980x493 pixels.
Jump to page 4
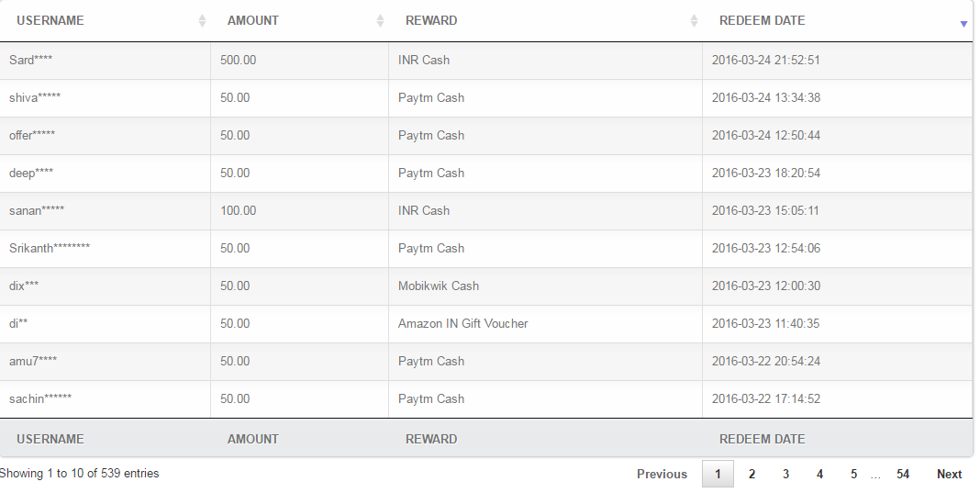819,475
